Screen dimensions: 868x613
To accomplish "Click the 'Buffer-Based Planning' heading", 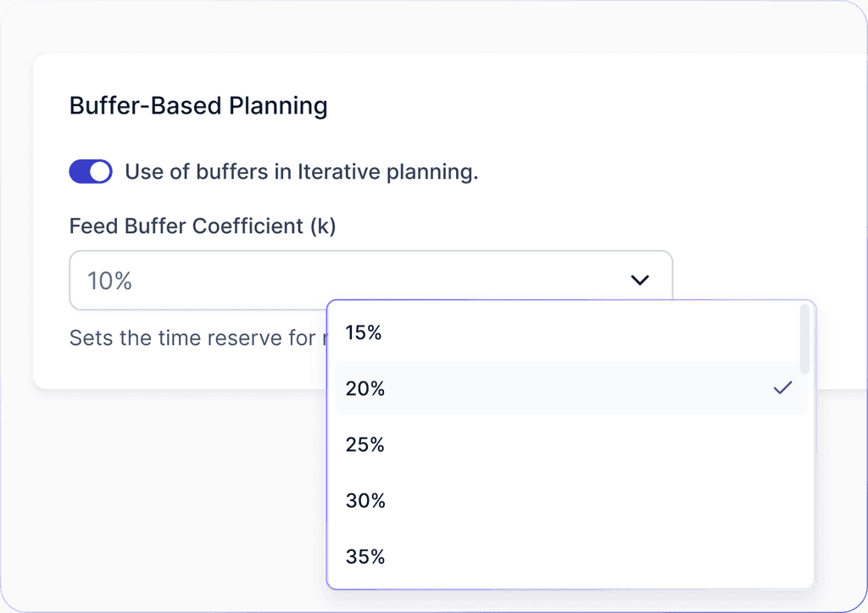I will (198, 106).
